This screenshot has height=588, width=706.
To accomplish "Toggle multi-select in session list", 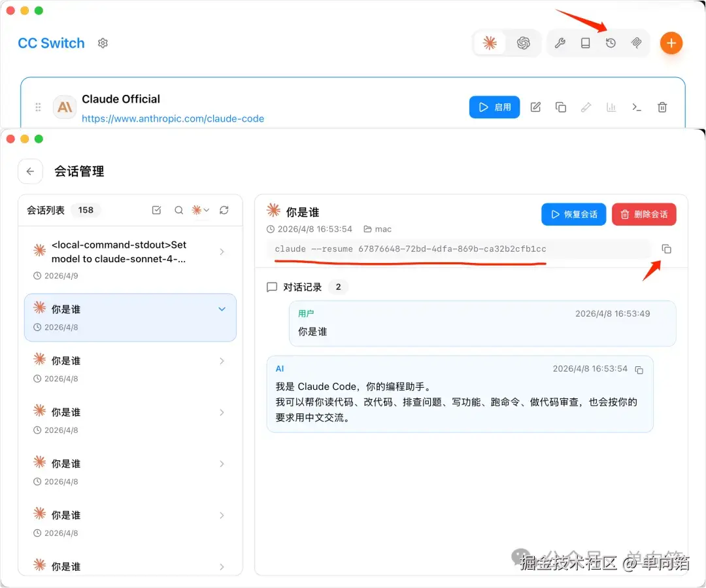I will click(x=156, y=211).
